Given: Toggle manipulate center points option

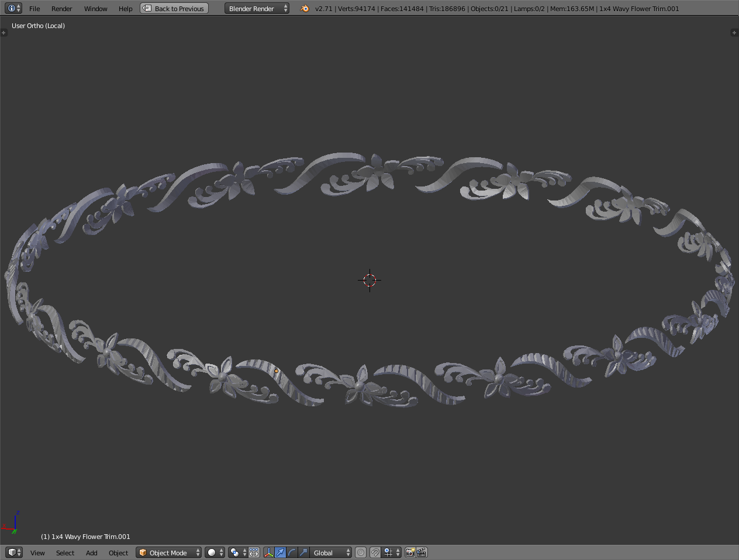Looking at the screenshot, I should 254,552.
